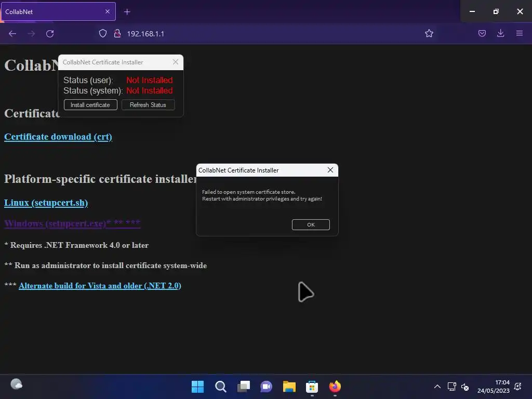Click Install certificate button
Viewport: 532px width, 399px height.
(90, 105)
